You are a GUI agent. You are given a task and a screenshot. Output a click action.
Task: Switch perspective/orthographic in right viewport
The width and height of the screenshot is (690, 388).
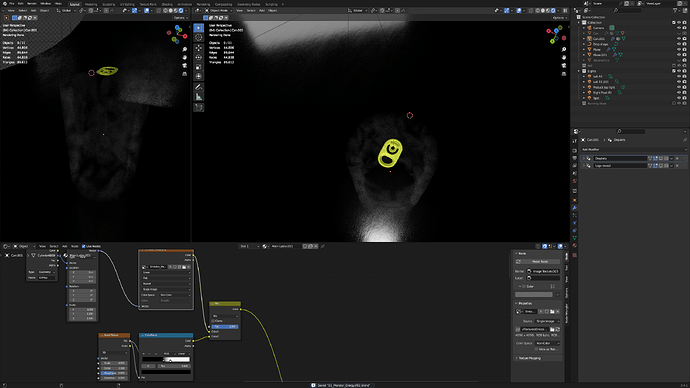click(x=564, y=73)
